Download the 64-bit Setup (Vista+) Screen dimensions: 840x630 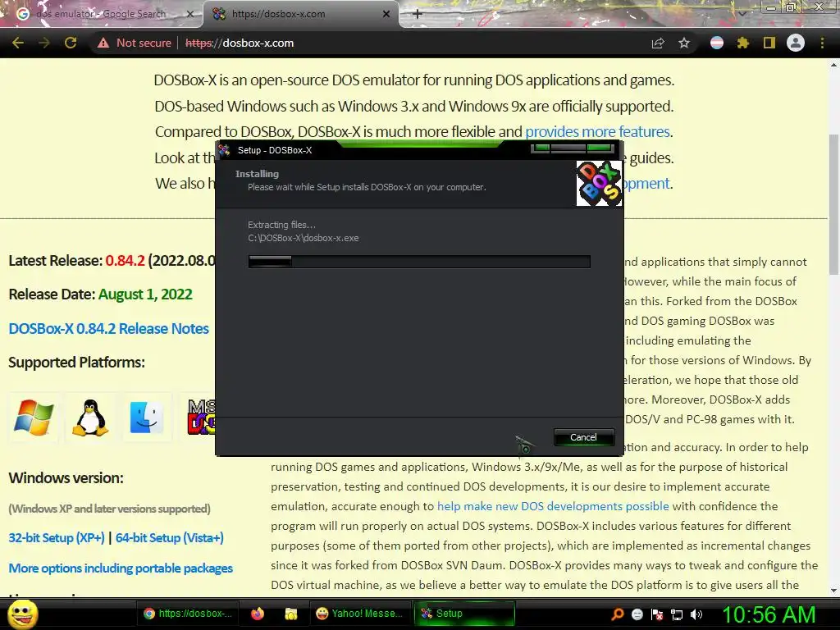169,537
